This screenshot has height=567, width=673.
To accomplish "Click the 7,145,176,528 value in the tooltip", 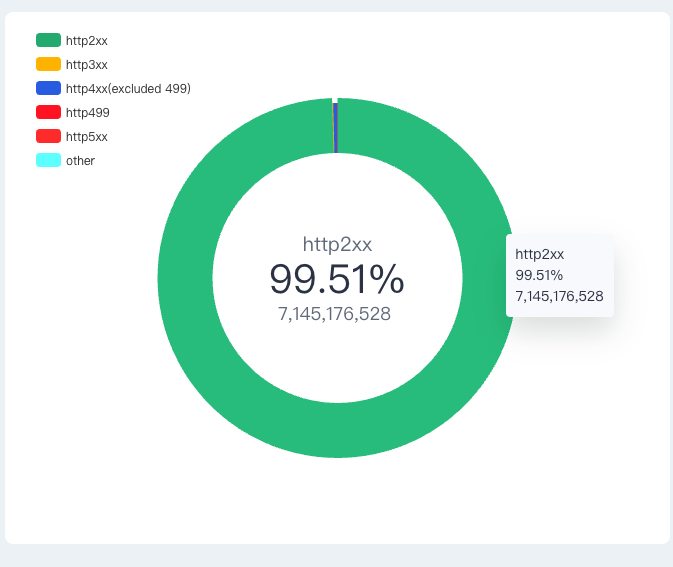I will pos(559,296).
